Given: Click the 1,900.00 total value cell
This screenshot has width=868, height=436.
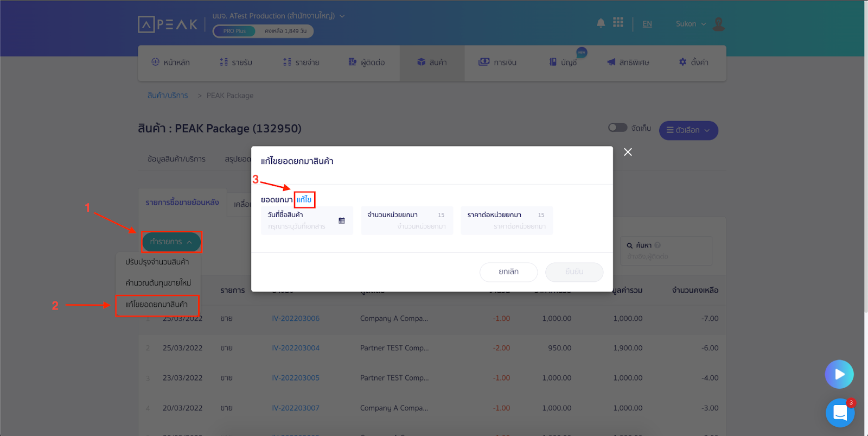Looking at the screenshot, I should pyautogui.click(x=628, y=348).
